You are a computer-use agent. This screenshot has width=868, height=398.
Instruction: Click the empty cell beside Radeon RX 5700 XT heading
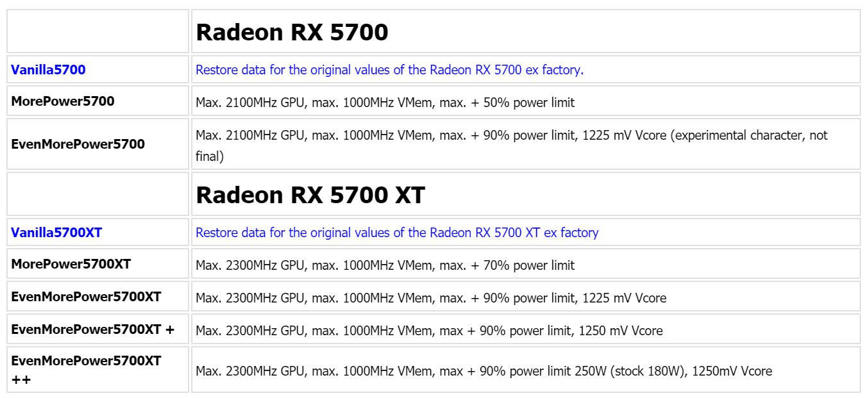pos(98,194)
